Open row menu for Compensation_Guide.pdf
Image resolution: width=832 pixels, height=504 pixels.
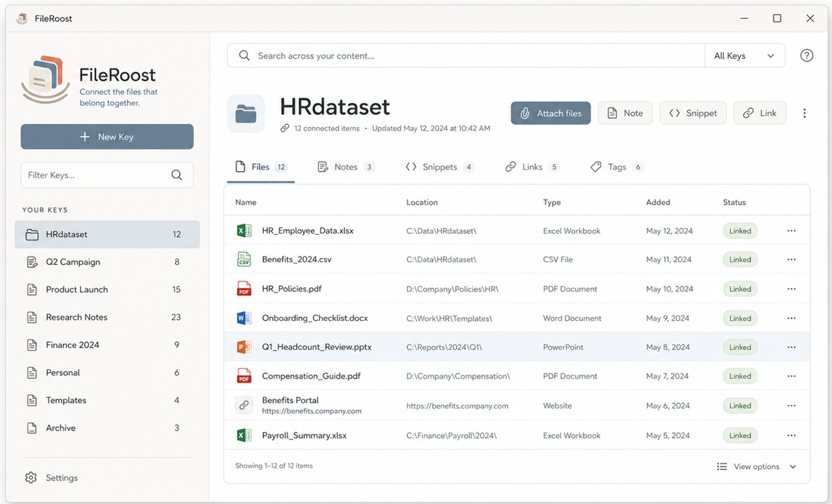pos(791,376)
